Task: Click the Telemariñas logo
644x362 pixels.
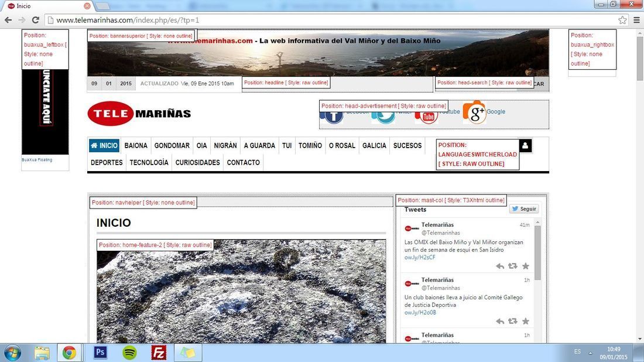Action: [x=139, y=114]
